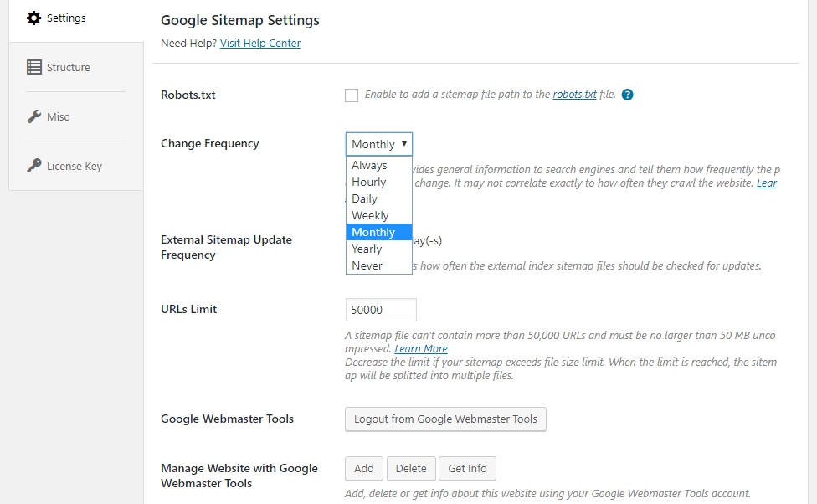This screenshot has width=817, height=504.
Task: Click the Get Info button
Action: click(467, 469)
